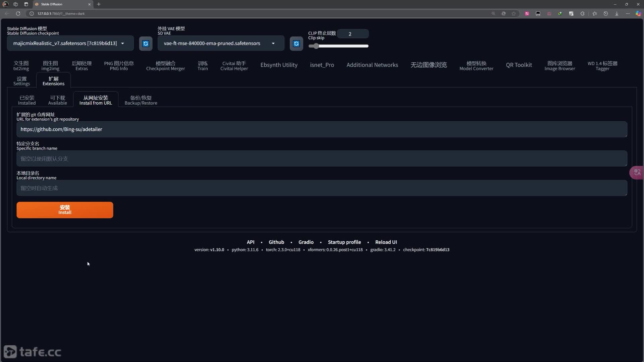The width and height of the screenshot is (644, 362).
Task: Open the tab actions menu icon
Action: (x=26, y=4)
